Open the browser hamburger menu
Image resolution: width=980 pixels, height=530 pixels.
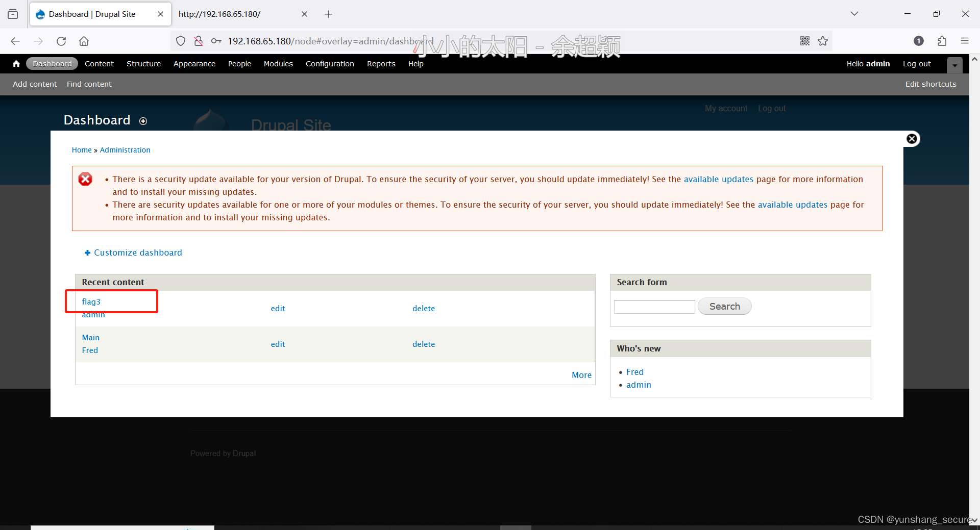(964, 41)
